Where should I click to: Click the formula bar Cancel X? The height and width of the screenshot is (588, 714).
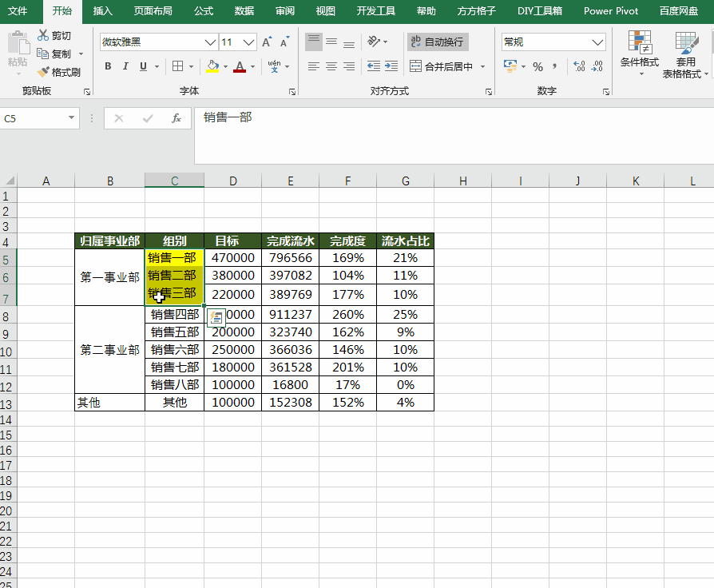(x=119, y=118)
